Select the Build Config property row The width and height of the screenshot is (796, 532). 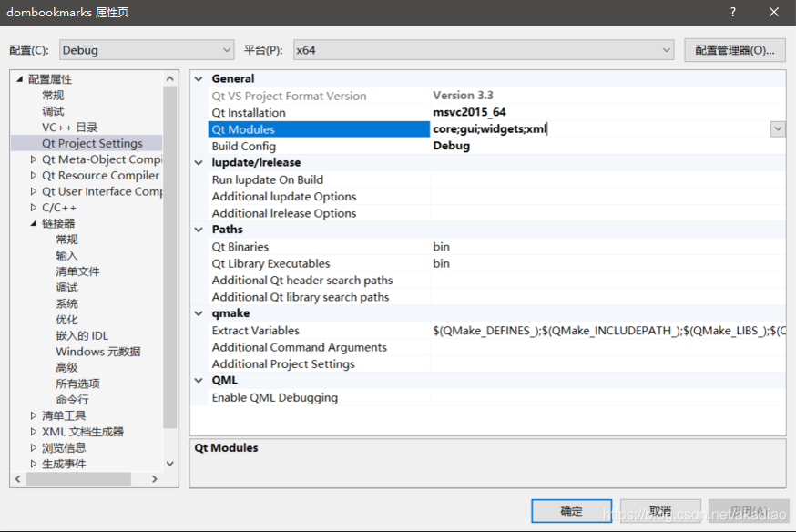496,146
